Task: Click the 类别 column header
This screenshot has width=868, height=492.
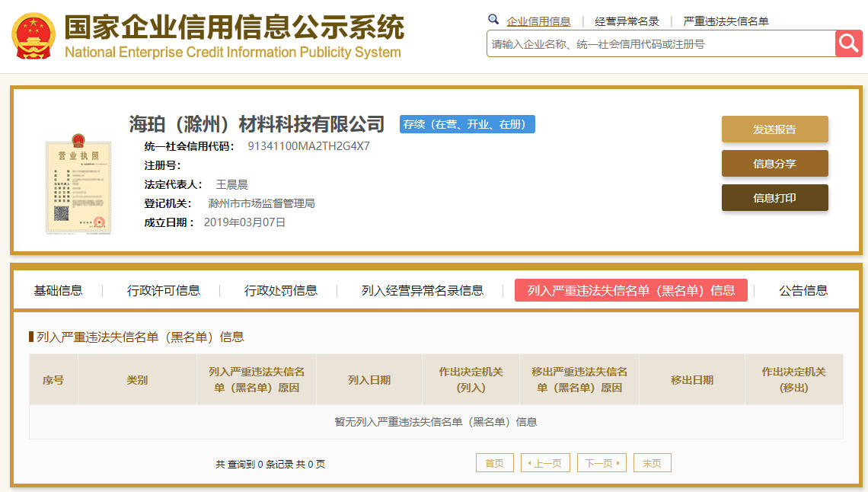Action: [137, 380]
